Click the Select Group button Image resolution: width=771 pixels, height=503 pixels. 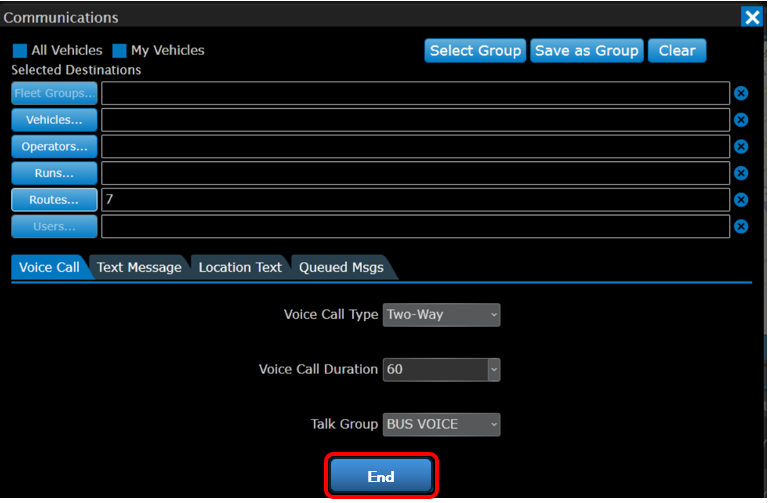click(x=475, y=51)
